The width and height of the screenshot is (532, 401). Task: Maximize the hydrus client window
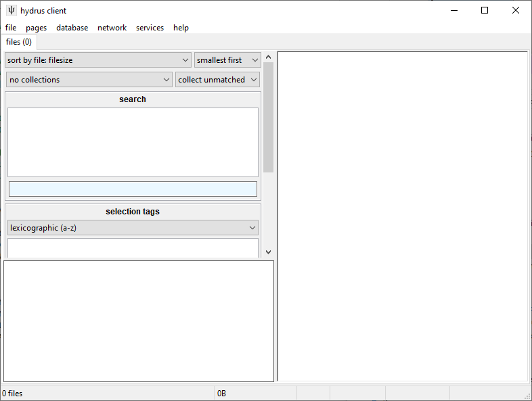coord(485,11)
